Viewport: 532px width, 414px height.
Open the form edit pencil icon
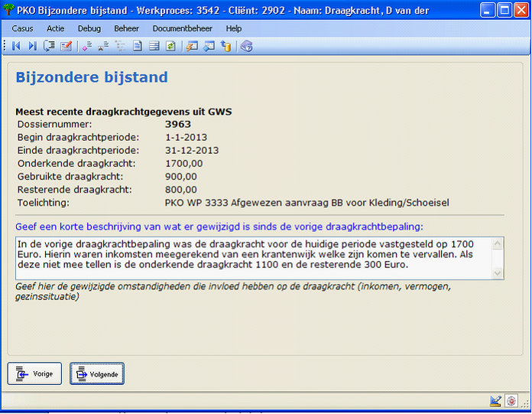click(66, 46)
